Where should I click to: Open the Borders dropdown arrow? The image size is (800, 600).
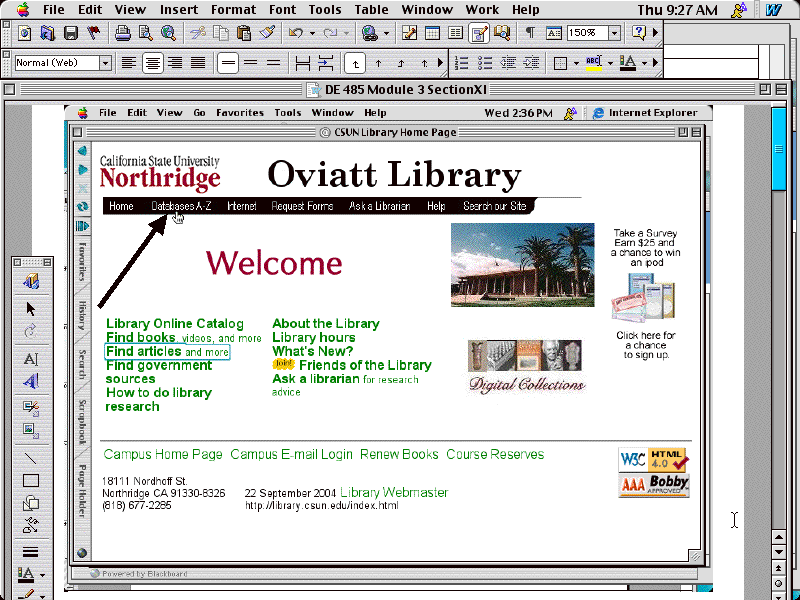[576, 64]
